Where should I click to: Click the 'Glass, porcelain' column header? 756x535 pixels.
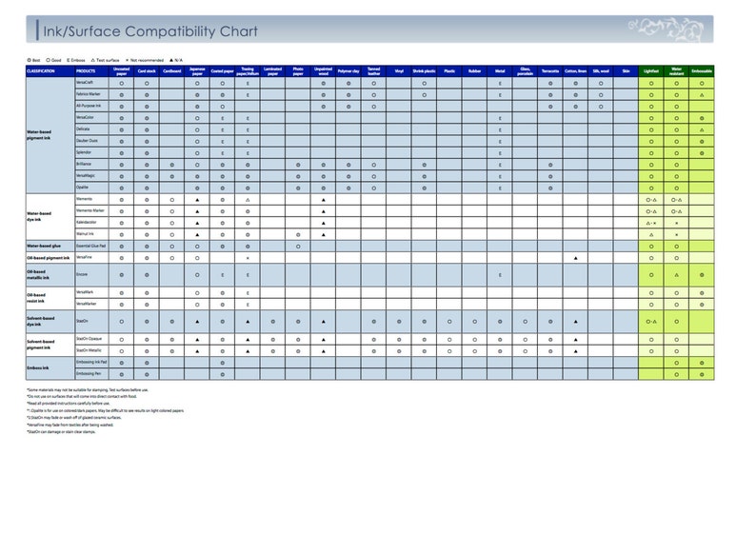pyautogui.click(x=525, y=71)
